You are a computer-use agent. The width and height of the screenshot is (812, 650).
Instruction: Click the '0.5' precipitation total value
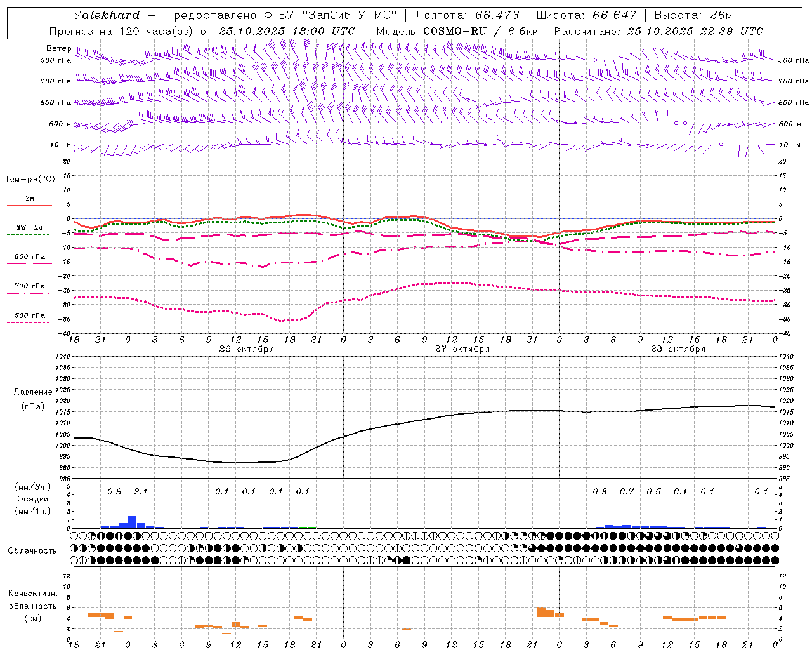click(653, 491)
